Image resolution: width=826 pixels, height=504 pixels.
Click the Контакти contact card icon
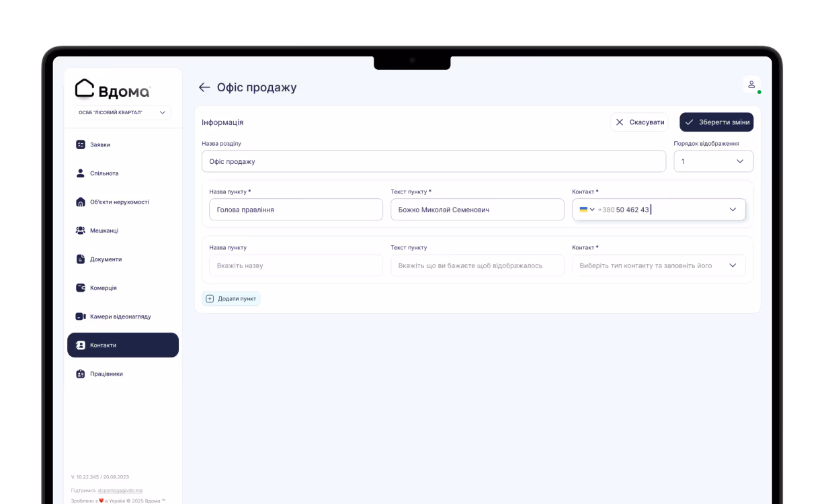coord(81,345)
